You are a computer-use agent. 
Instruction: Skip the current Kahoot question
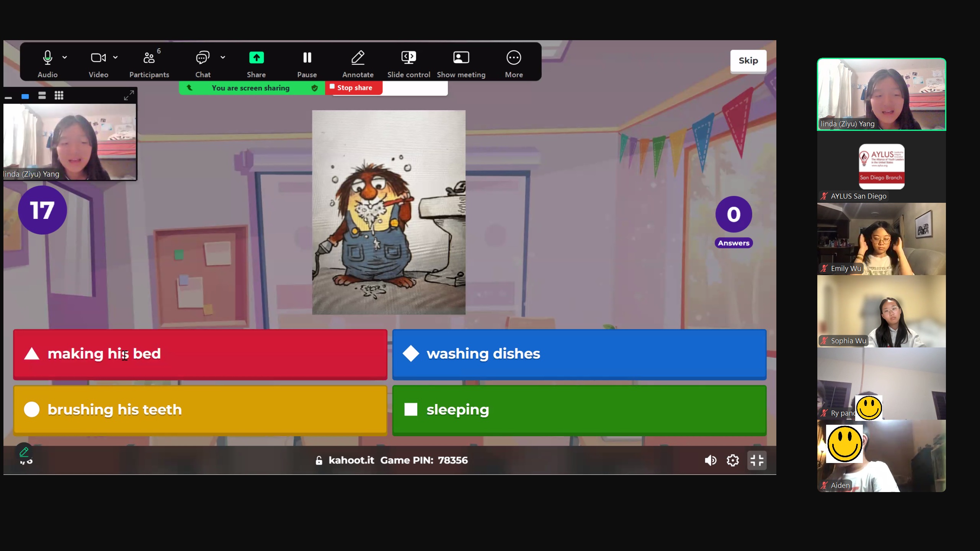[748, 60]
